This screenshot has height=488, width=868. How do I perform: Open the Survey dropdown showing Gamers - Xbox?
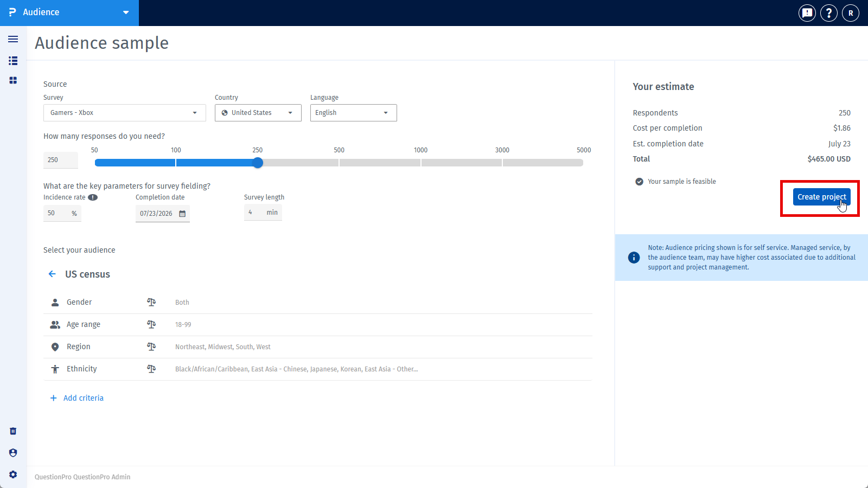pos(125,113)
